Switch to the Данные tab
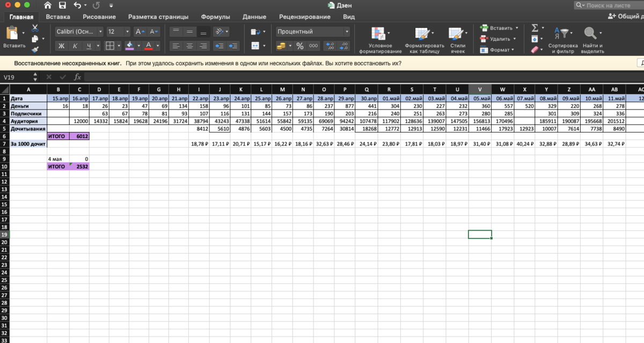The width and height of the screenshot is (644, 343). point(254,17)
